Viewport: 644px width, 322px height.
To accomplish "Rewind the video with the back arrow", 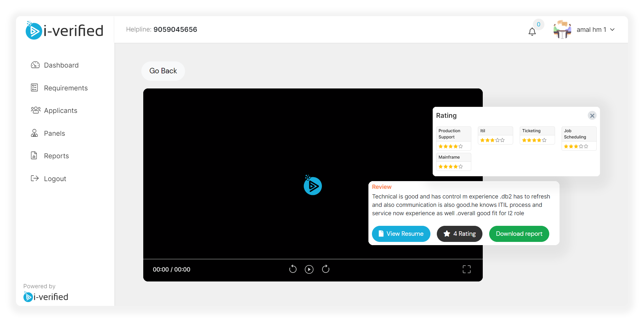I will 293,269.
